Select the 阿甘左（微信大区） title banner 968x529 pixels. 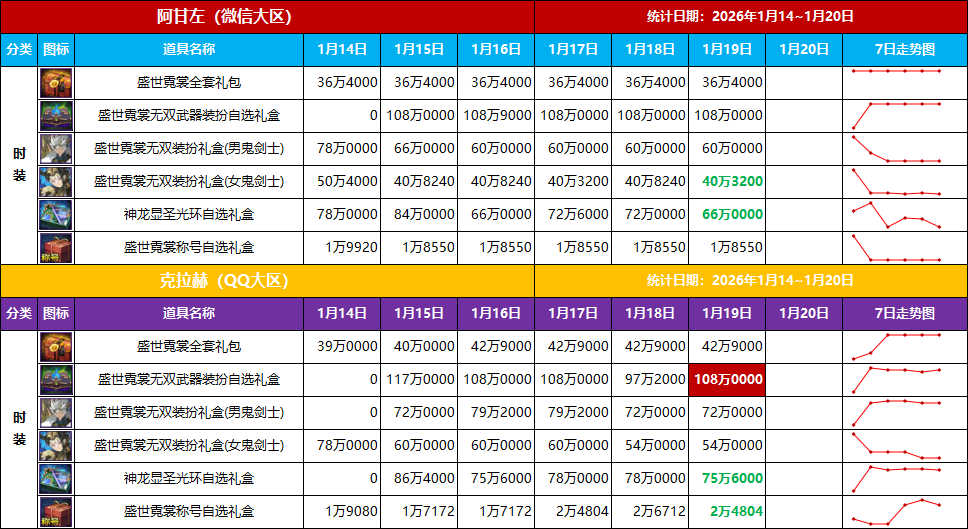click(x=267, y=17)
